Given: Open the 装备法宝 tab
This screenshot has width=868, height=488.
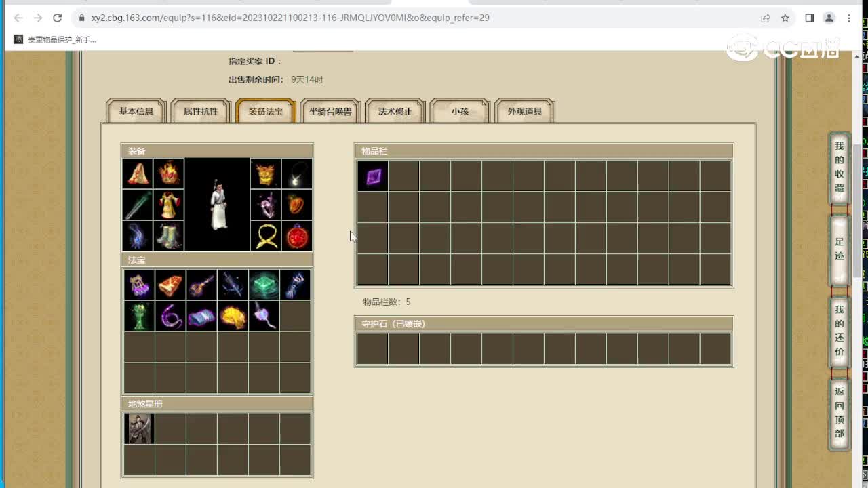Looking at the screenshot, I should coord(265,111).
